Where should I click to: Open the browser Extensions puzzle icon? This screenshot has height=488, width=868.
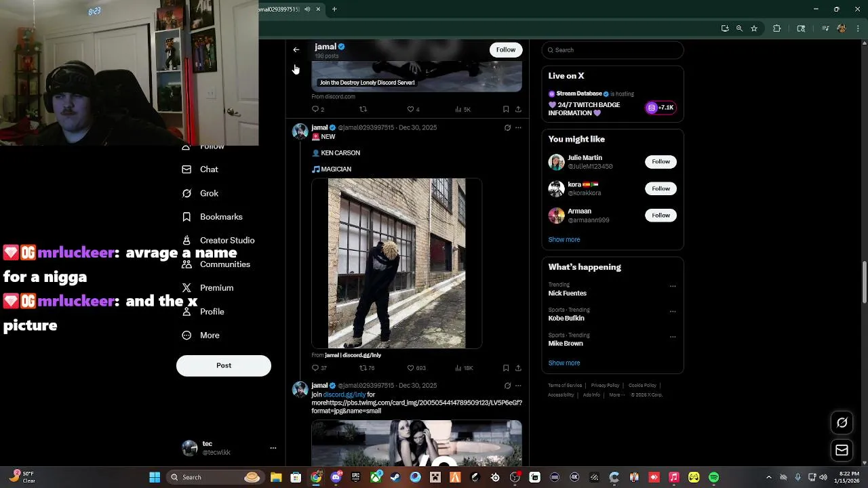777,28
